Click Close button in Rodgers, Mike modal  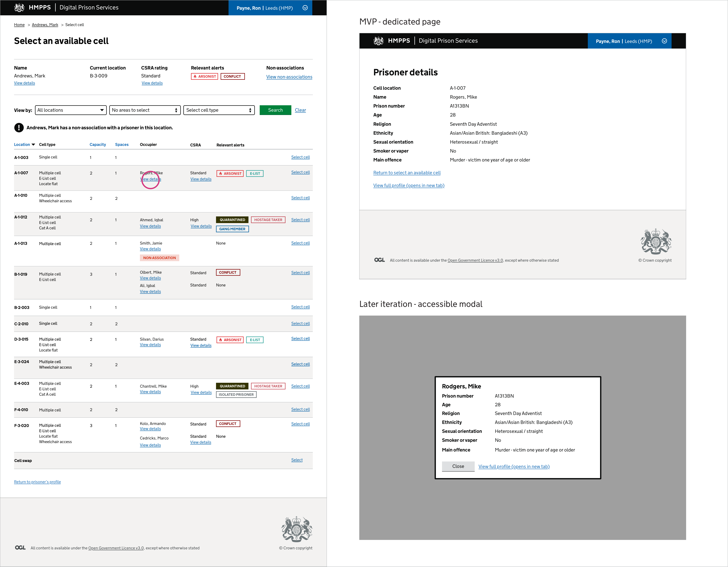pos(458,466)
